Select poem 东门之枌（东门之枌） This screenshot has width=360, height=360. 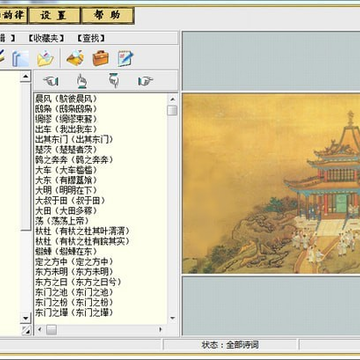74,302
